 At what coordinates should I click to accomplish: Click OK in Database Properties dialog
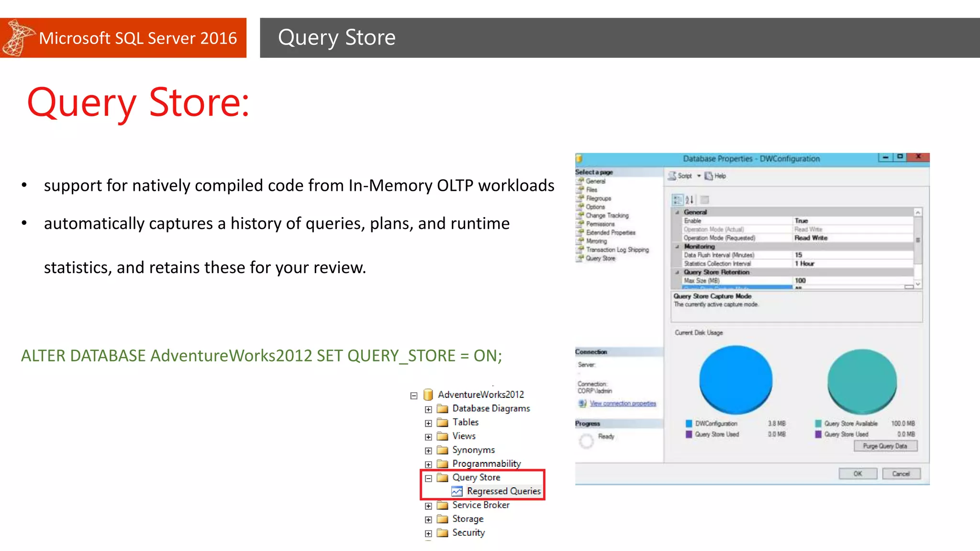857,474
